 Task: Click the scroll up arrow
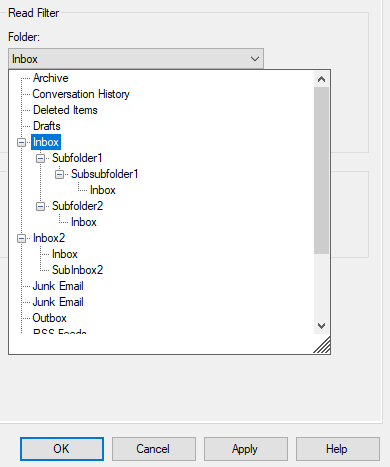click(321, 79)
